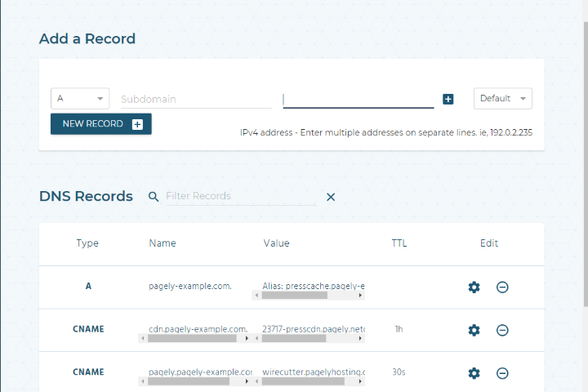Click the search magnifier icon

[x=154, y=197]
